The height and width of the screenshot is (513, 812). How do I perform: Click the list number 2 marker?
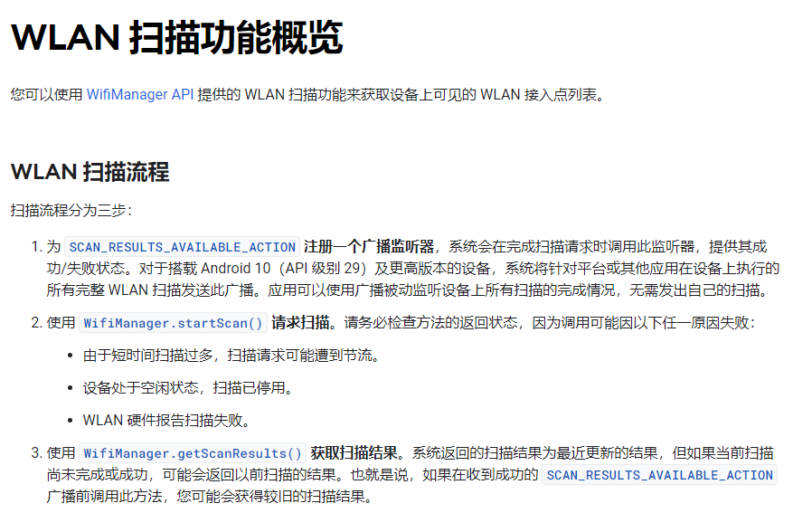pos(36,323)
